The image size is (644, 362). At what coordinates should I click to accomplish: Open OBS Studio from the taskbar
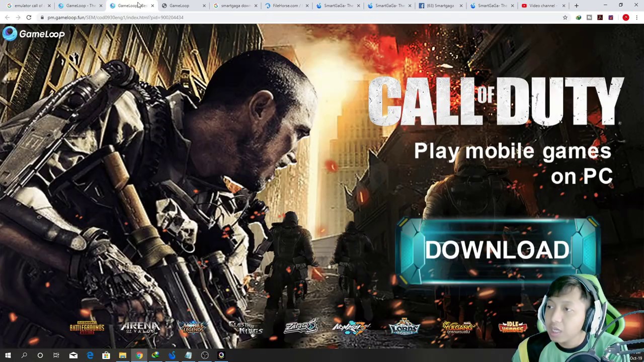tap(205, 355)
